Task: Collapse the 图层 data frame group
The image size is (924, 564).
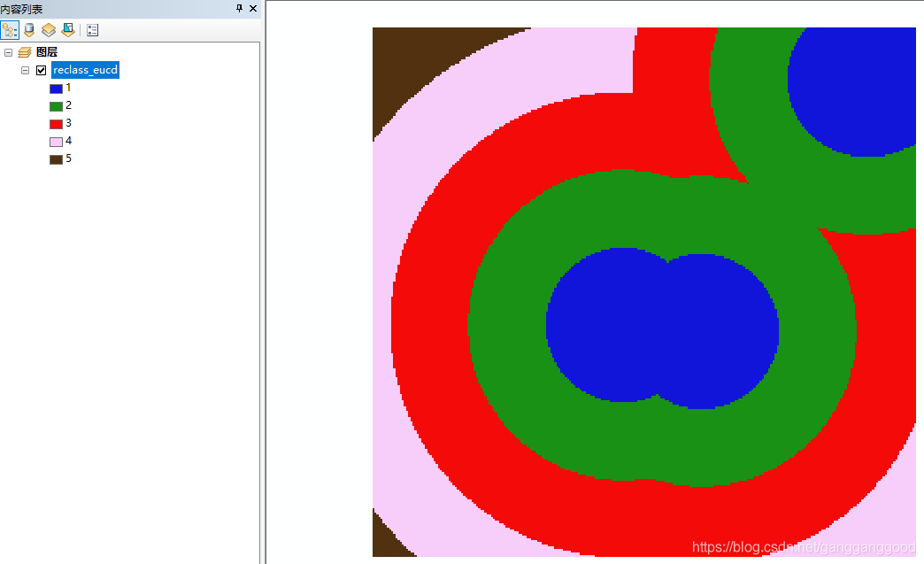Action: click(x=8, y=52)
